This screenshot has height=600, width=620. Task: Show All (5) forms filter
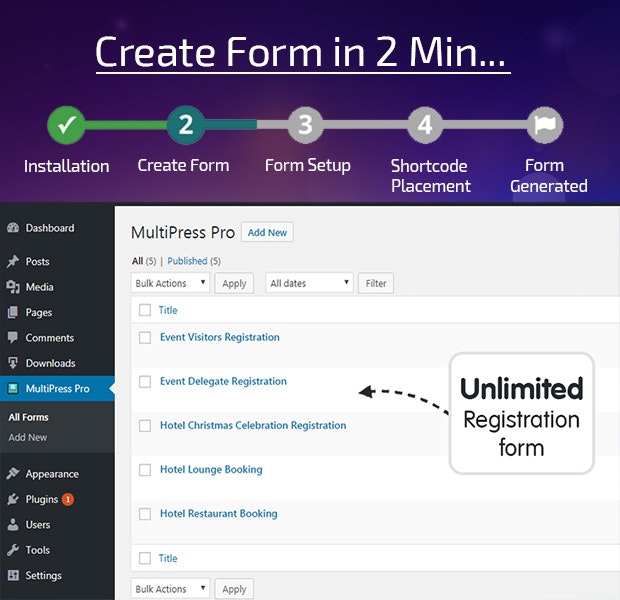(x=144, y=261)
